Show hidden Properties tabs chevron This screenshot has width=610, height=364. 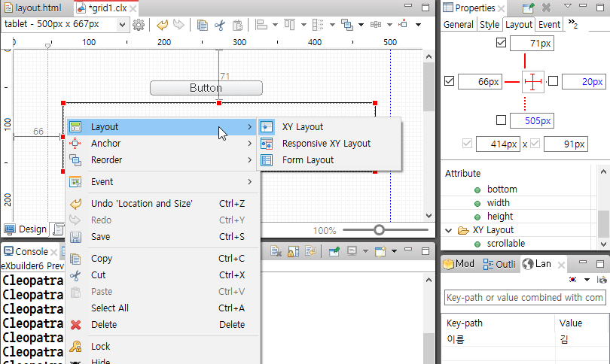pyautogui.click(x=572, y=23)
